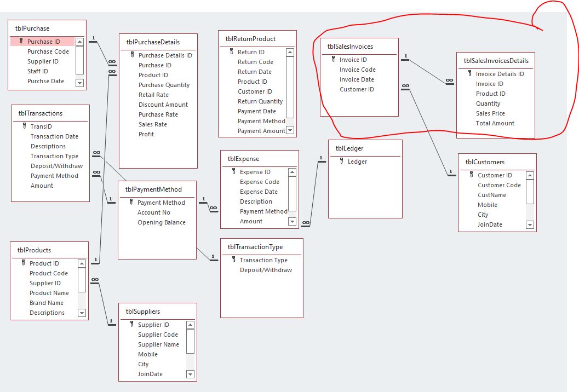Select the key icon beside Expense ID
579x392 pixels.
[234, 171]
